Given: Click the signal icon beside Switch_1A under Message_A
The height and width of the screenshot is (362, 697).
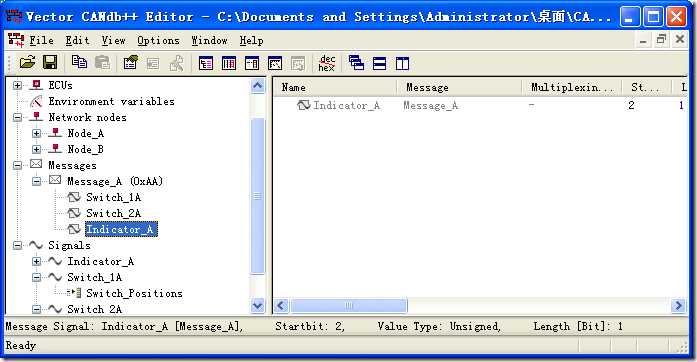Looking at the screenshot, I should 74,197.
